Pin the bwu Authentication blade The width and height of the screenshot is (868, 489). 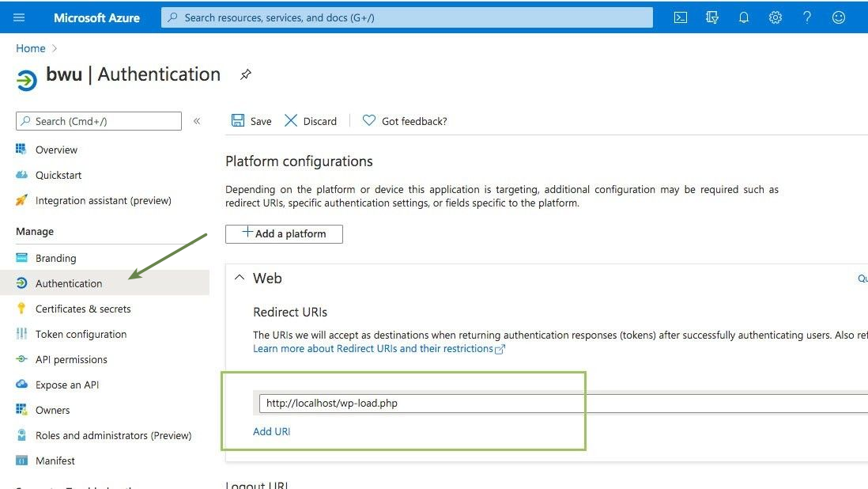(x=246, y=74)
